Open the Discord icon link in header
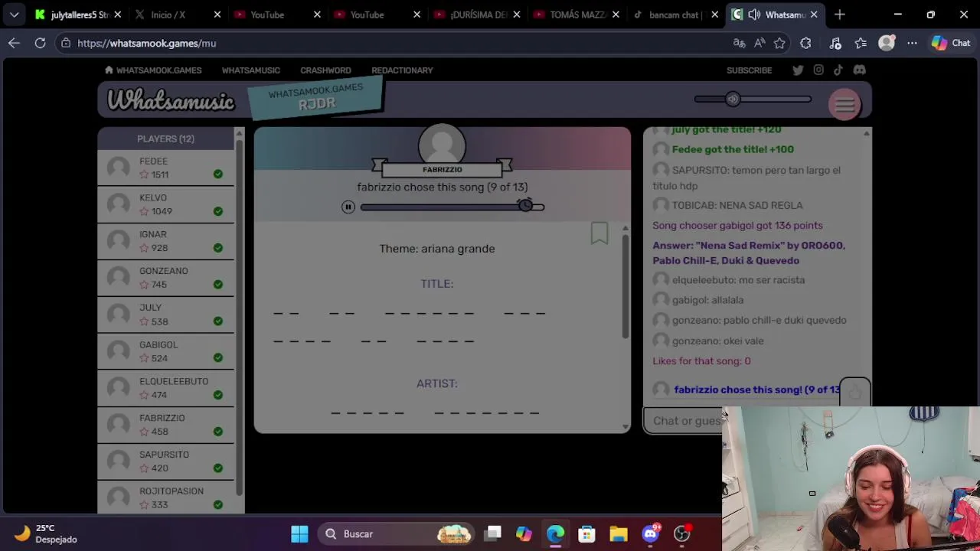The height and width of the screenshot is (551, 980). [x=859, y=70]
